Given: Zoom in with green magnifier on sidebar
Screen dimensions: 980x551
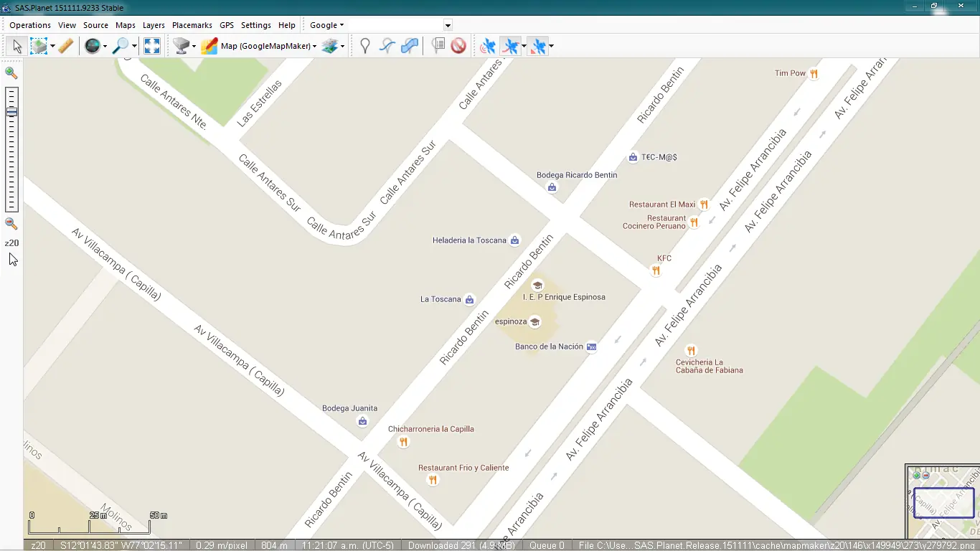Looking at the screenshot, I should (11, 72).
